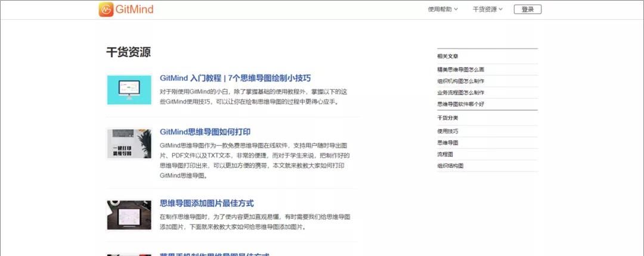Select the 流程图 category
Screen dimensions: 644x256
point(445,154)
